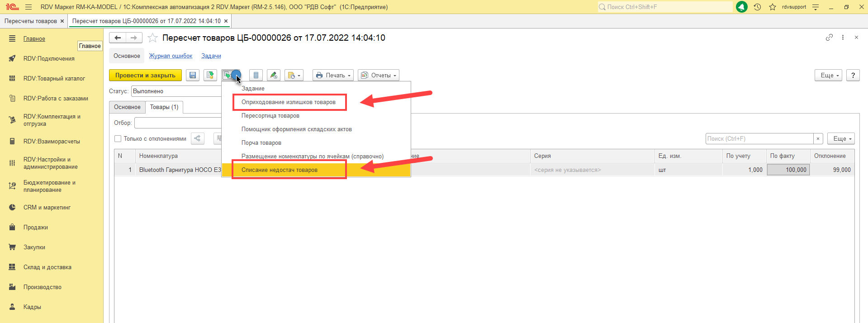Open history clock icon
Image resolution: width=868 pixels, height=323 pixels.
[757, 7]
